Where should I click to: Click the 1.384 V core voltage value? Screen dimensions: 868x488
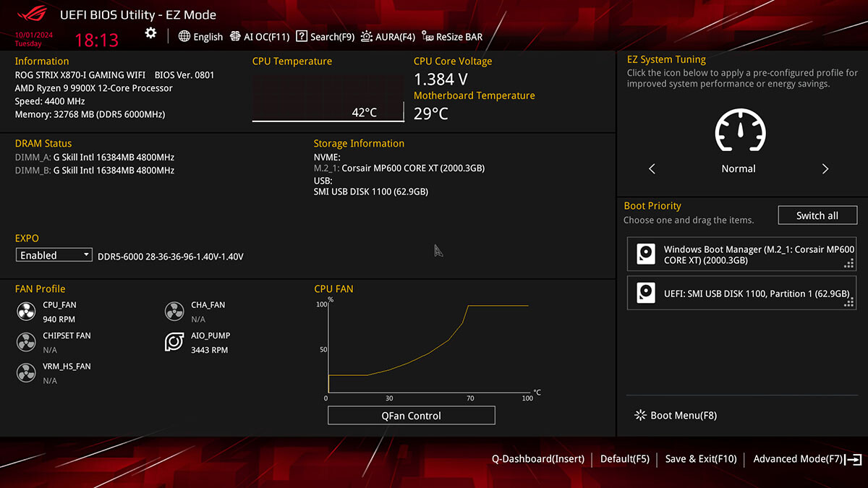441,79
